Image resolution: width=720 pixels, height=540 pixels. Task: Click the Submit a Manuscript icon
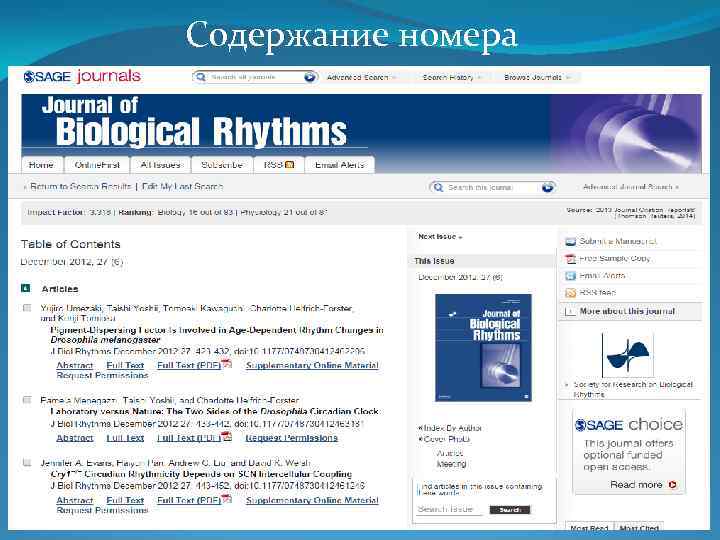(570, 242)
